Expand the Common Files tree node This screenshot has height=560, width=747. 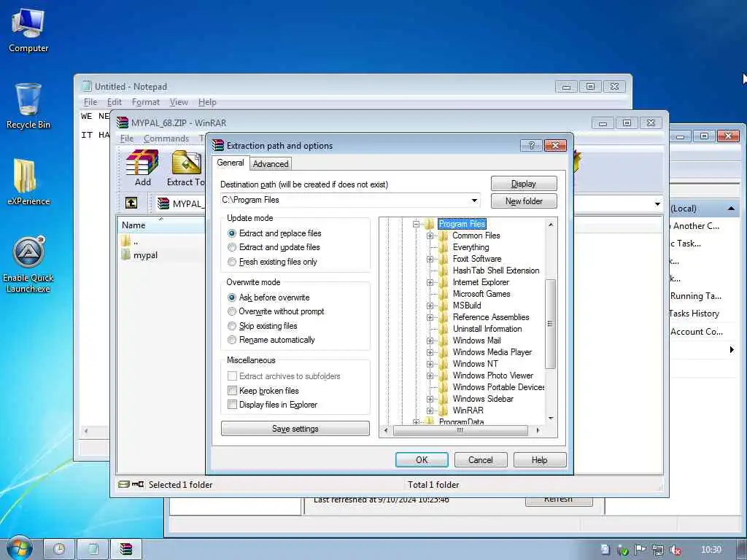(x=430, y=236)
